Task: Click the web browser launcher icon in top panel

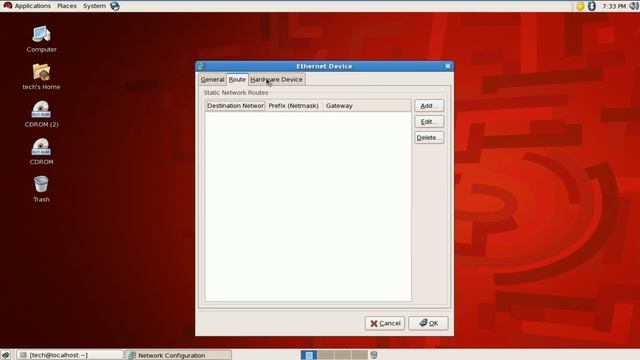Action: (115, 6)
